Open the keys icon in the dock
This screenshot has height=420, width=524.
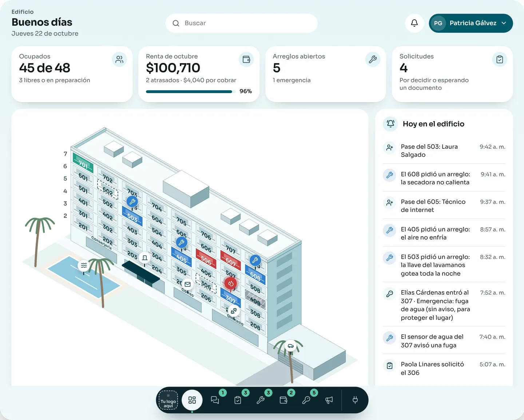pyautogui.click(x=306, y=400)
